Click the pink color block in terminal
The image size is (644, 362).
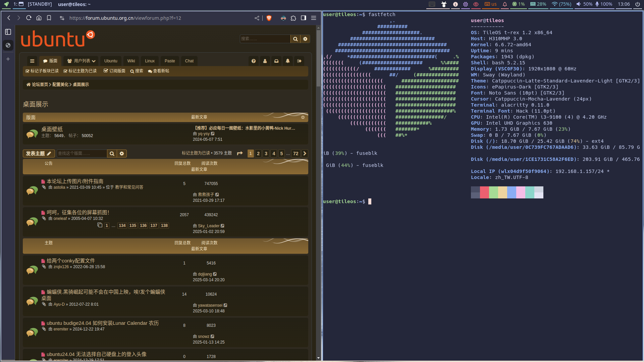click(521, 192)
